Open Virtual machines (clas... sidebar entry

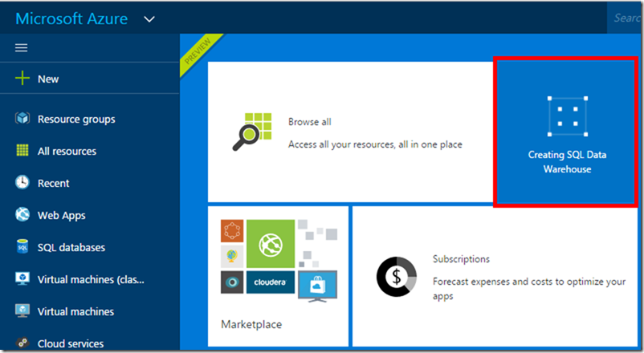coord(91,279)
